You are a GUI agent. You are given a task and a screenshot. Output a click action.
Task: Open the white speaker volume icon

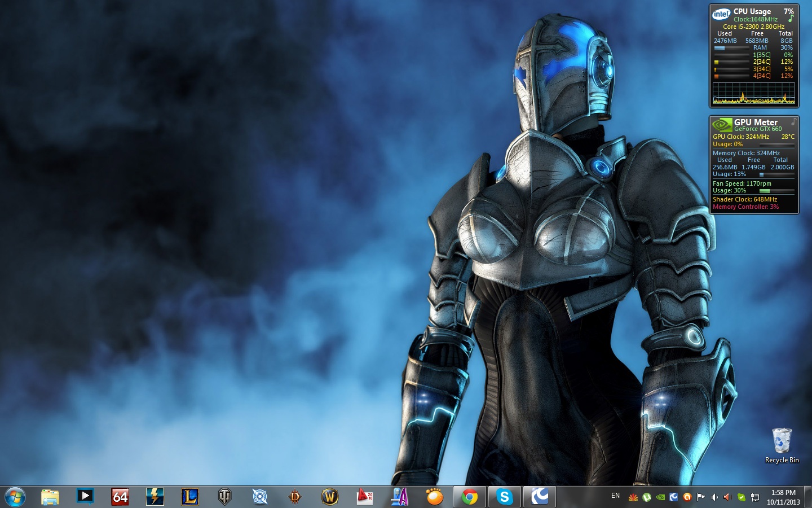[x=714, y=497]
